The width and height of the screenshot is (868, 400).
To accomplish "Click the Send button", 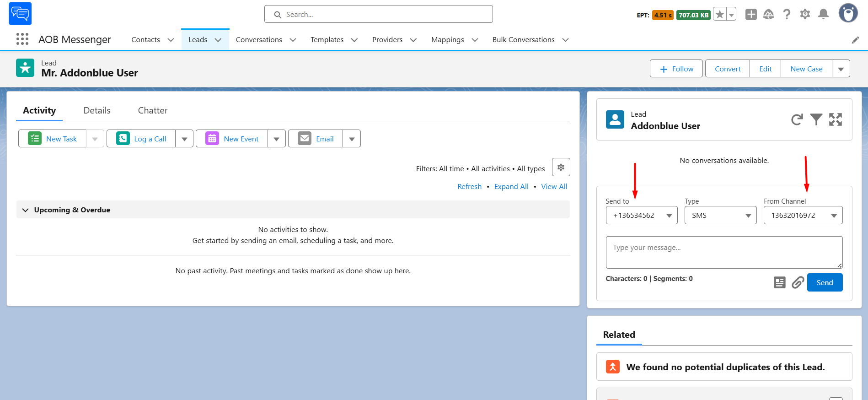I will (825, 282).
